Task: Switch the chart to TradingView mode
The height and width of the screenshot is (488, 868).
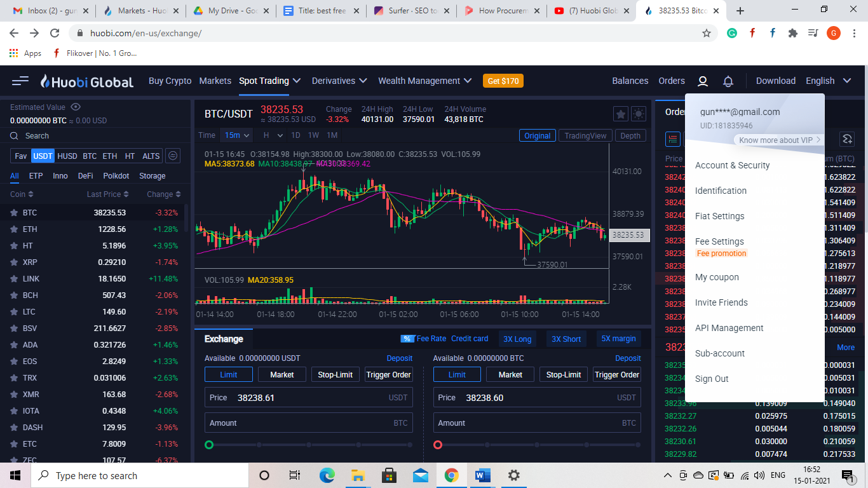Action: 586,135
